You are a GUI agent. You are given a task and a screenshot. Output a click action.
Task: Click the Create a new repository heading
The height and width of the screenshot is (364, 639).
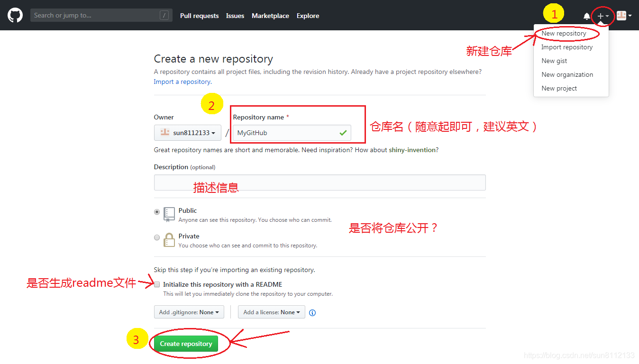coord(213,59)
